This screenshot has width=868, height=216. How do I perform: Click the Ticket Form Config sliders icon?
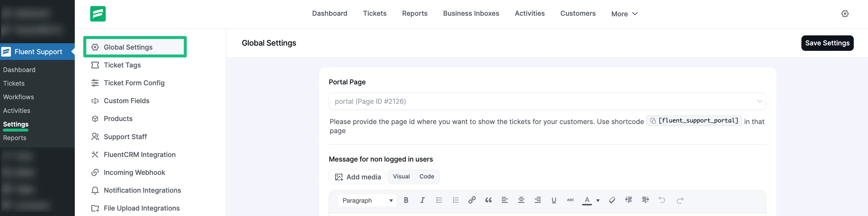click(x=95, y=83)
